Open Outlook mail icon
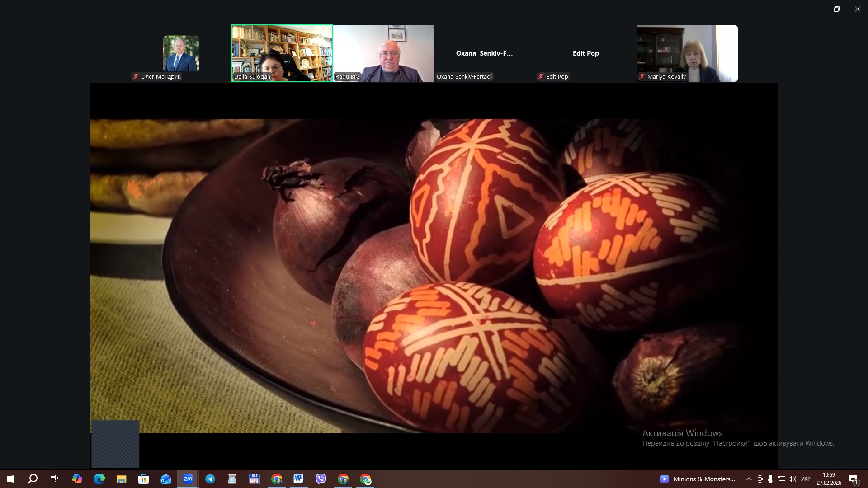The height and width of the screenshot is (488, 868). point(166,479)
